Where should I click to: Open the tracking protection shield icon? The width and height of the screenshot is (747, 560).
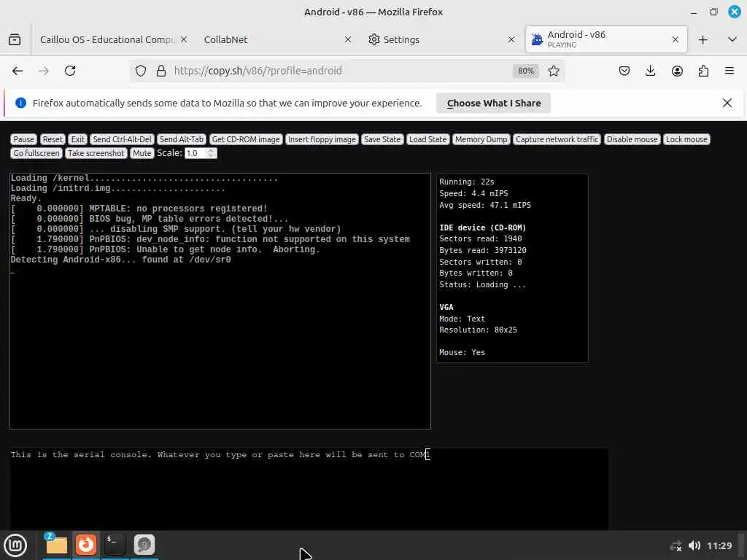pyautogui.click(x=141, y=71)
